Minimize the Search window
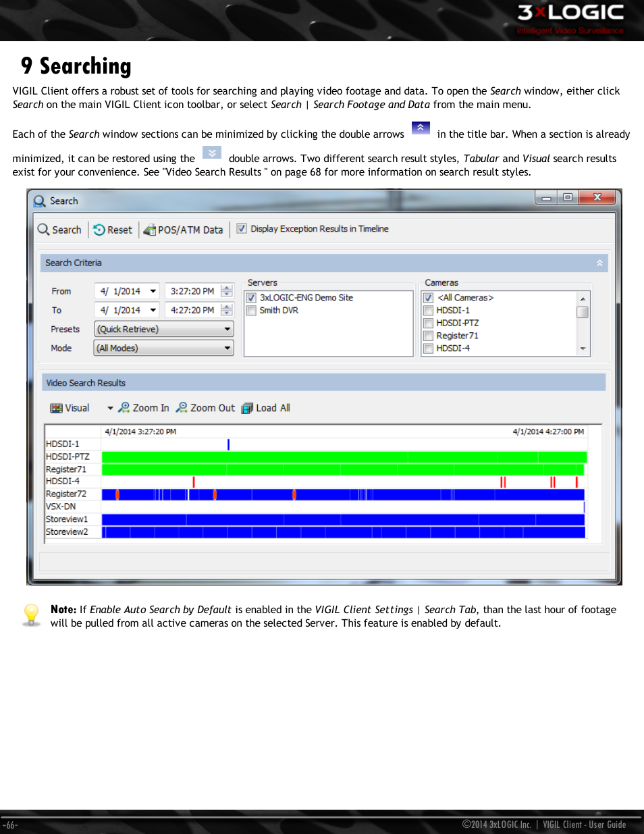 546,197
